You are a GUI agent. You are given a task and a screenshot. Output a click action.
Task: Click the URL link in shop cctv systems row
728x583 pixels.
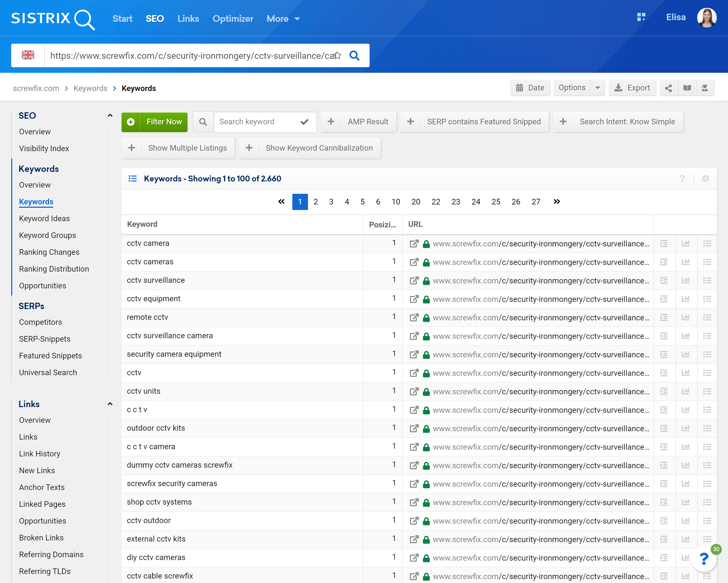(x=541, y=503)
